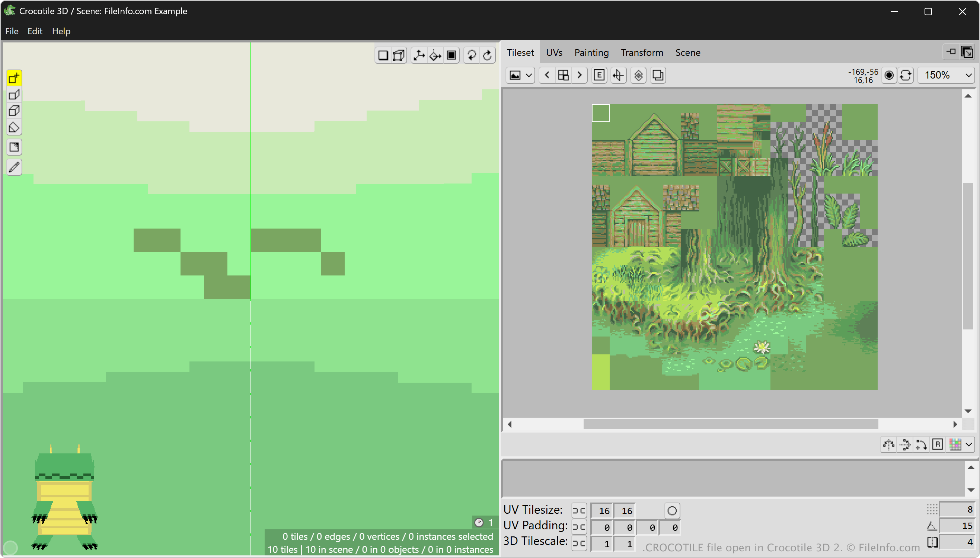
Task: Click the redo arrow in viewport toolbar
Action: point(487,55)
